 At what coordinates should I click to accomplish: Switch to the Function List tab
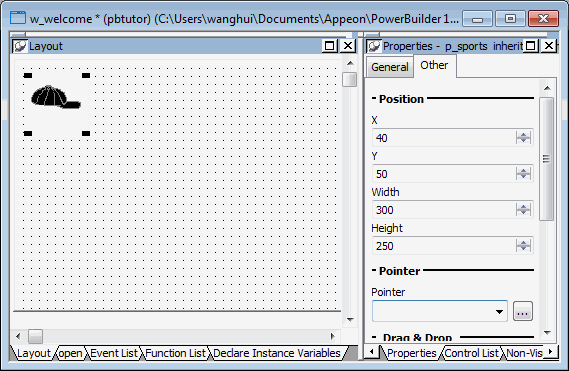point(175,353)
